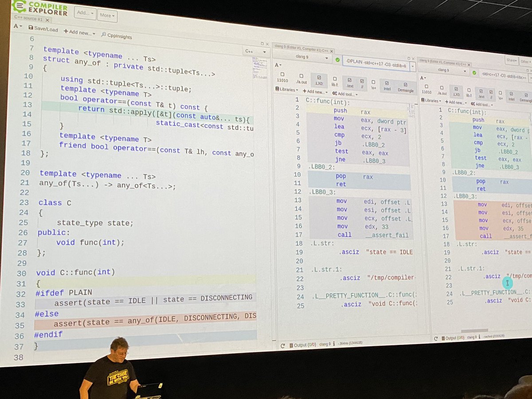This screenshot has height=399, width=532.
Task: Toggle ./a.out execute option in compiler #1
Action: pyautogui.click(x=301, y=79)
